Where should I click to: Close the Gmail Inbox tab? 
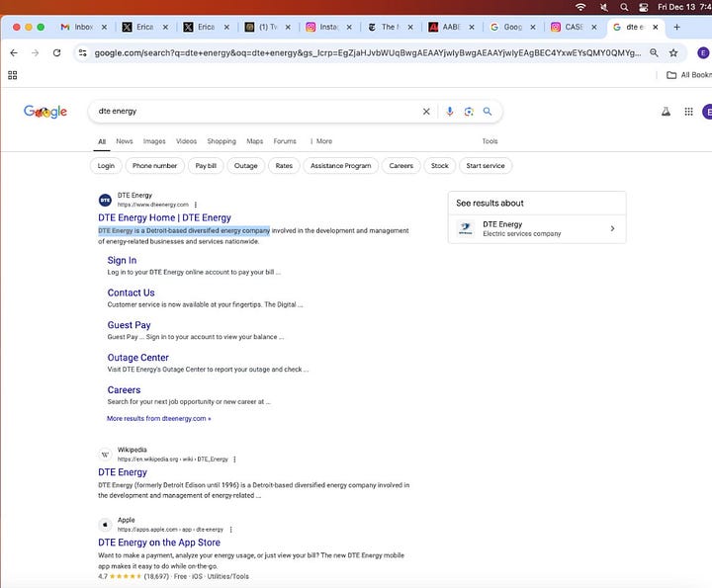coord(104,28)
